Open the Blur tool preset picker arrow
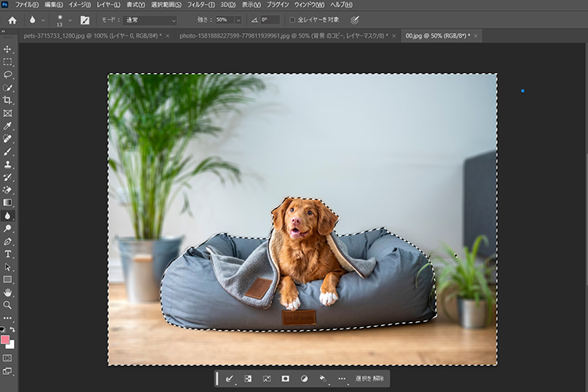Image resolution: width=588 pixels, height=392 pixels. (x=43, y=20)
